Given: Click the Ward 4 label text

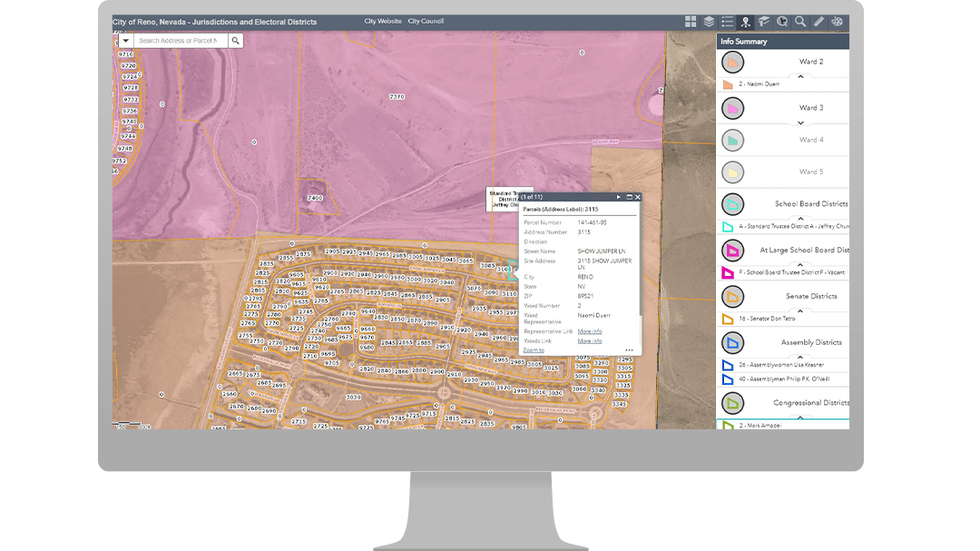Looking at the screenshot, I should [811, 140].
